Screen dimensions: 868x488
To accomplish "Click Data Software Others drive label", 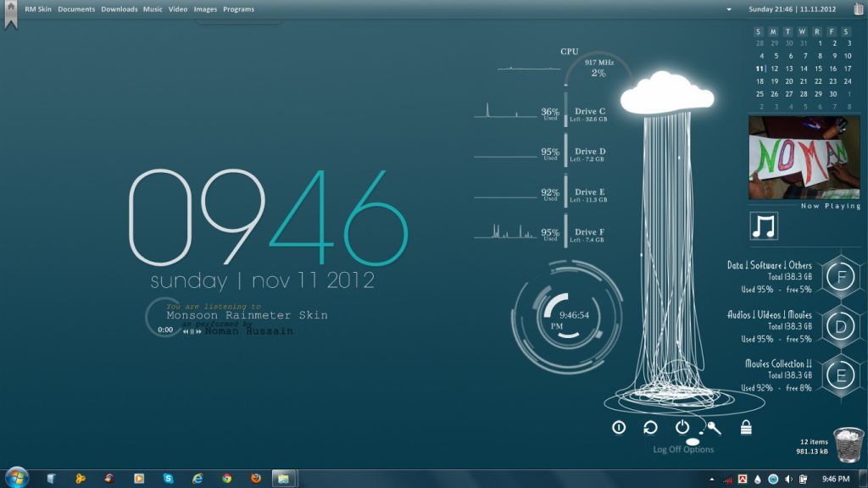I will click(770, 265).
